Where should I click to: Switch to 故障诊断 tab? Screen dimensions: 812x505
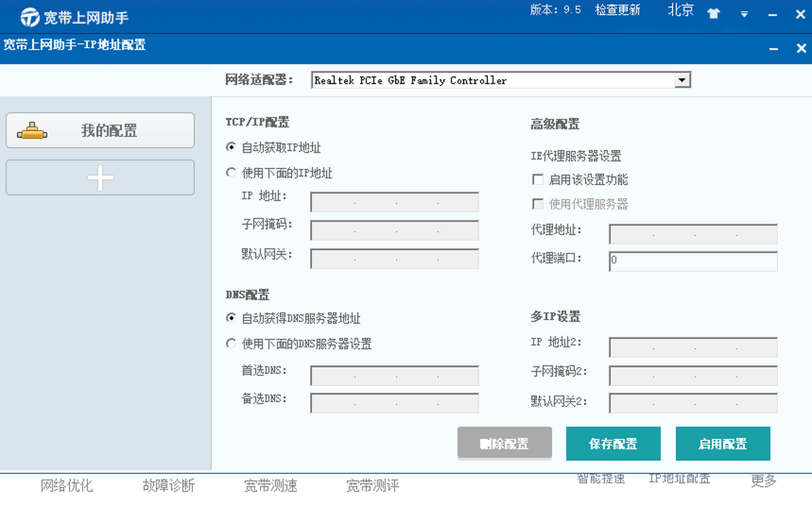coord(168,485)
